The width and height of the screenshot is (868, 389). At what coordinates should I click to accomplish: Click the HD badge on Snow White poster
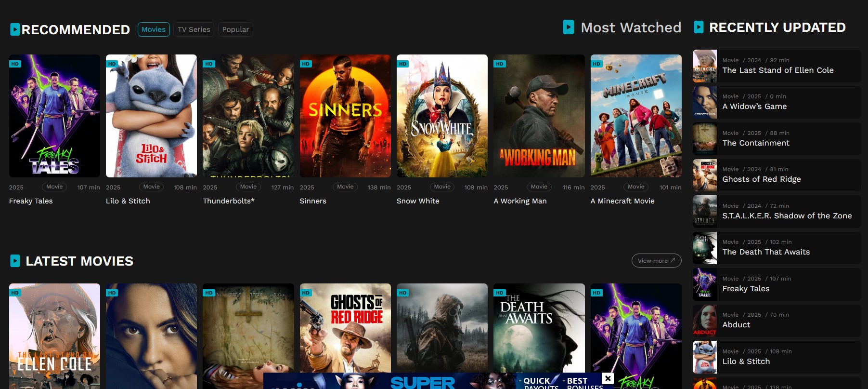tap(403, 64)
